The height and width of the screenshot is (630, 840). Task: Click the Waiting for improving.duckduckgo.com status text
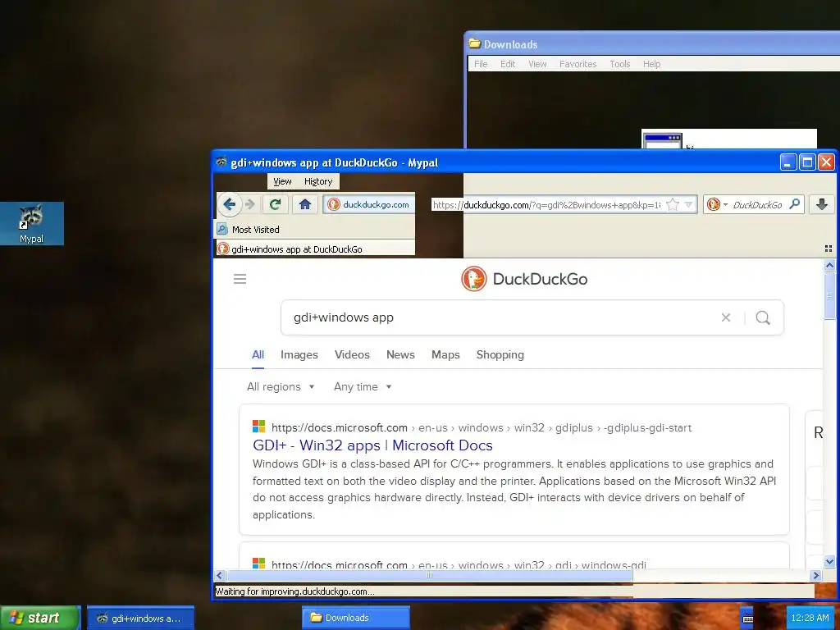pos(294,591)
